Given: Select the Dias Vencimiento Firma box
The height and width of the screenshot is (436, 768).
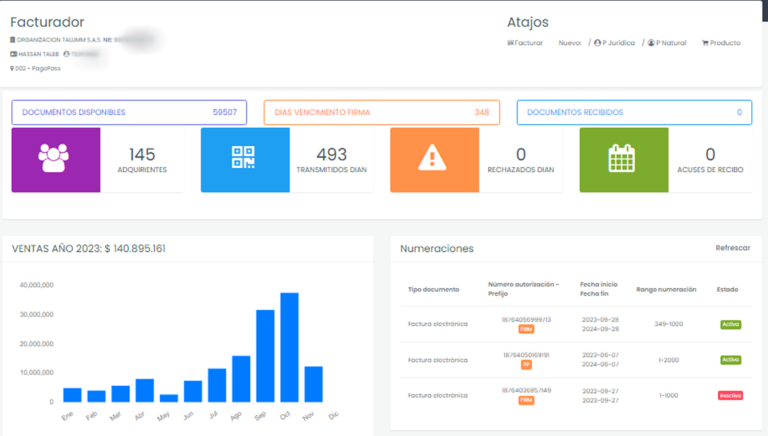Looking at the screenshot, I should [x=381, y=112].
